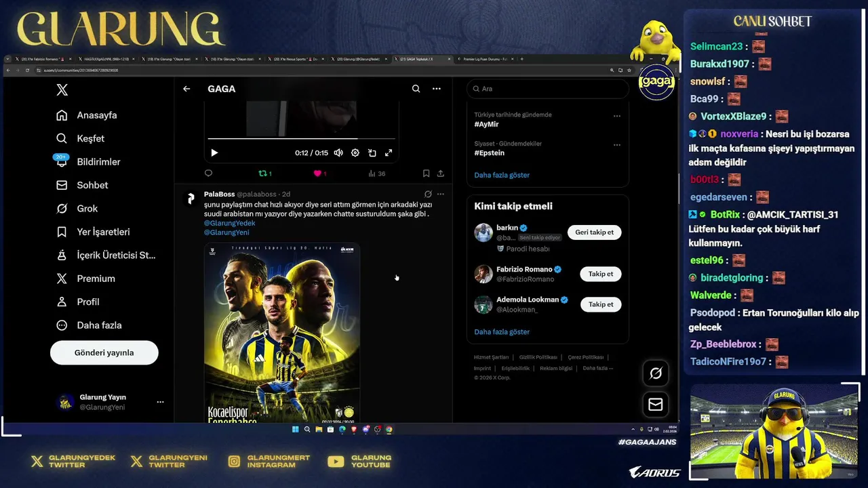The width and height of the screenshot is (868, 488).
Task: Open Premium from sidebar
Action: pos(85,279)
